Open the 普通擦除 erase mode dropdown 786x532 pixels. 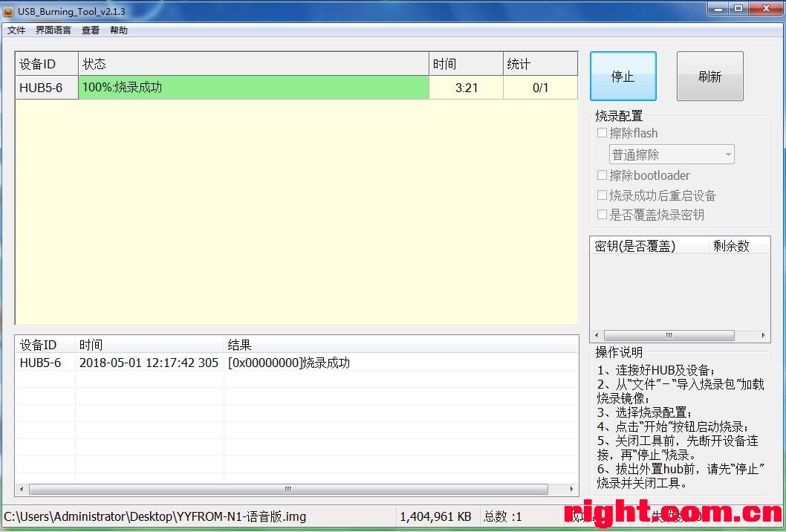pos(672,155)
